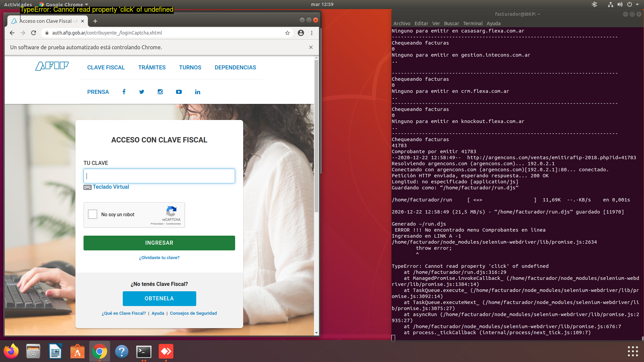Viewport: 644px width, 362px height.
Task: Open TRÁMITES nav link
Action: pyautogui.click(x=152, y=67)
